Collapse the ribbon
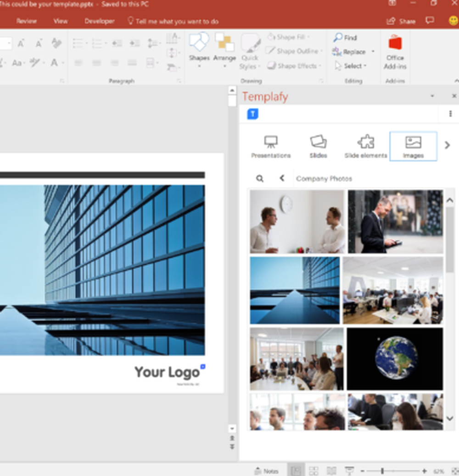Viewport: 459px width, 476px height. [456, 81]
